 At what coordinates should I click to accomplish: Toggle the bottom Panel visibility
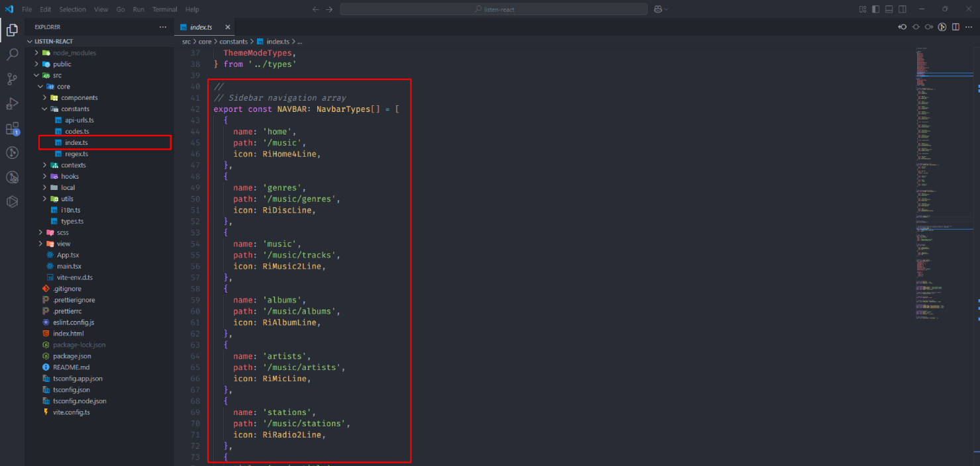click(x=889, y=9)
